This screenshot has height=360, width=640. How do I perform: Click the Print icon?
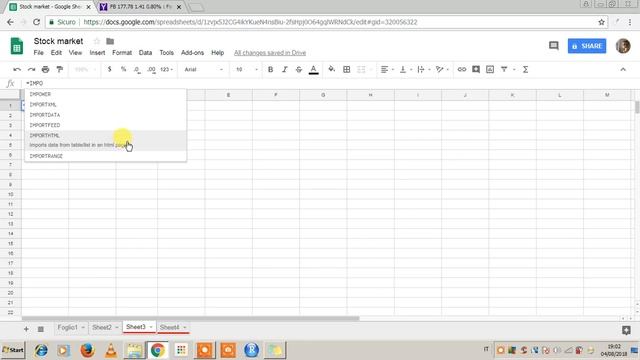45,69
